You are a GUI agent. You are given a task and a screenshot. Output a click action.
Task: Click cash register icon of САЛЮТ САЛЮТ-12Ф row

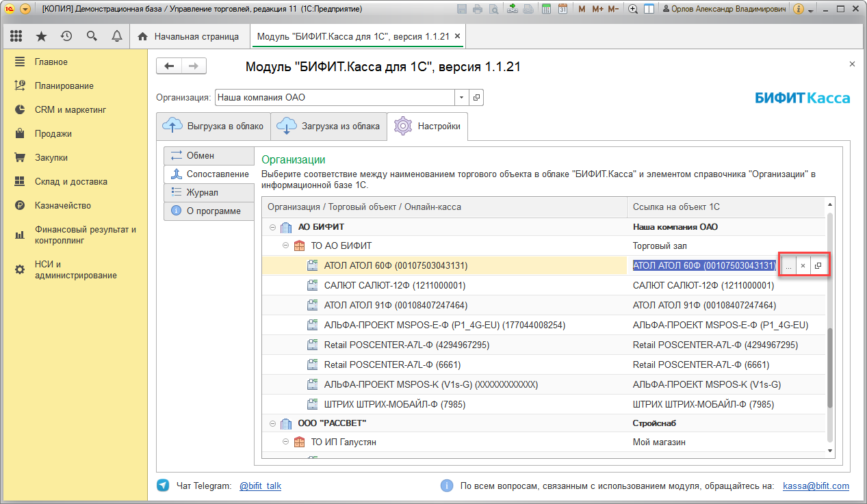tap(313, 285)
